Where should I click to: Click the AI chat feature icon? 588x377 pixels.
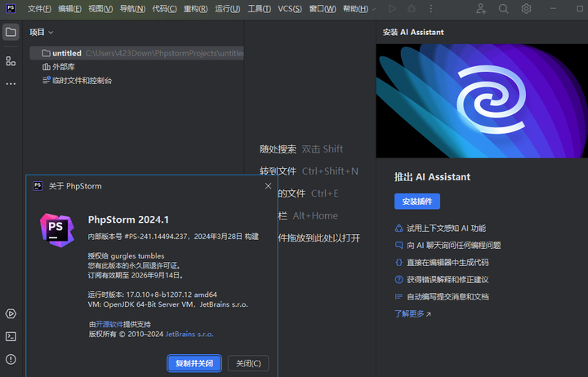[x=399, y=245]
